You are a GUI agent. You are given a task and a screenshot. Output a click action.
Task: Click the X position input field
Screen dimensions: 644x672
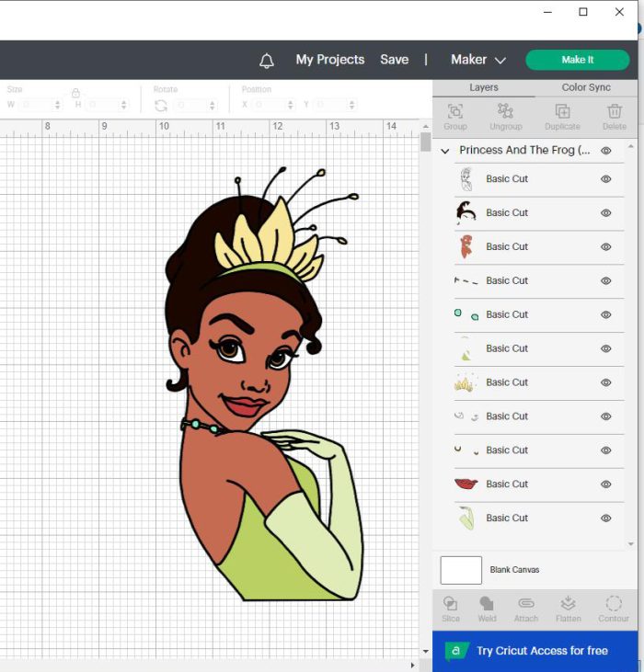point(270,105)
